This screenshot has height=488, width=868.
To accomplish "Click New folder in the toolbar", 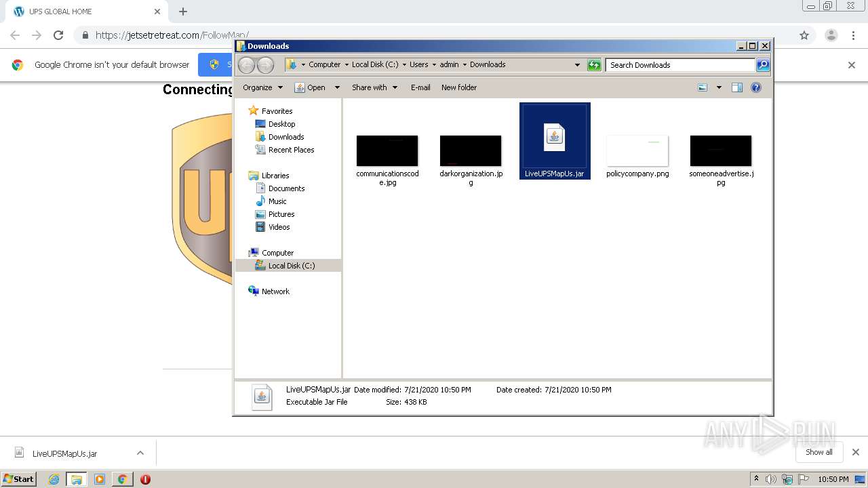I will tap(459, 87).
